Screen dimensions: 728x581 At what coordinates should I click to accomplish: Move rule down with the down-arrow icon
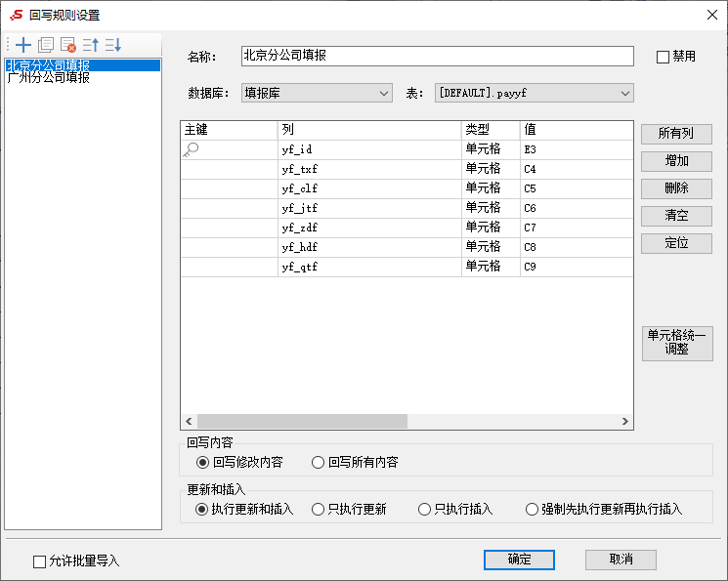coord(113,45)
